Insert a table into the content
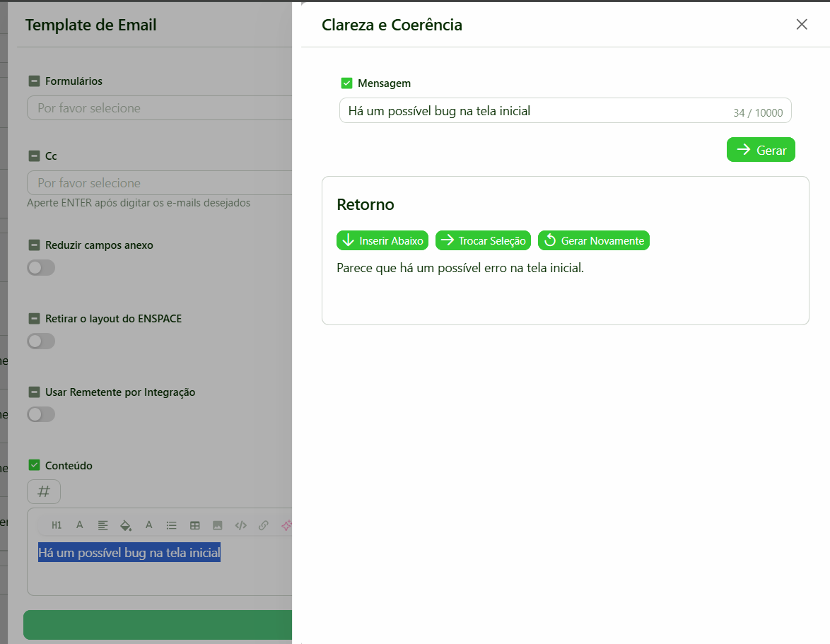Screen dimensions: 830x644 point(194,525)
